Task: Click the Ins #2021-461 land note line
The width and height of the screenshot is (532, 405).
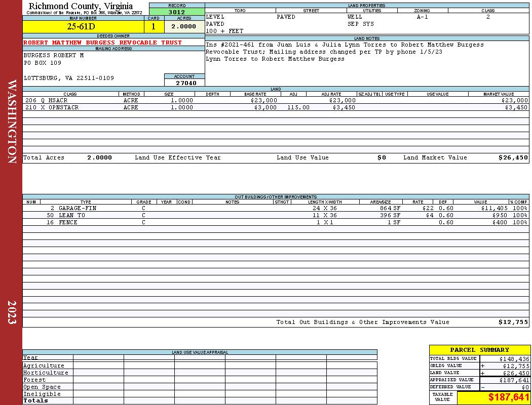Action: pos(345,45)
